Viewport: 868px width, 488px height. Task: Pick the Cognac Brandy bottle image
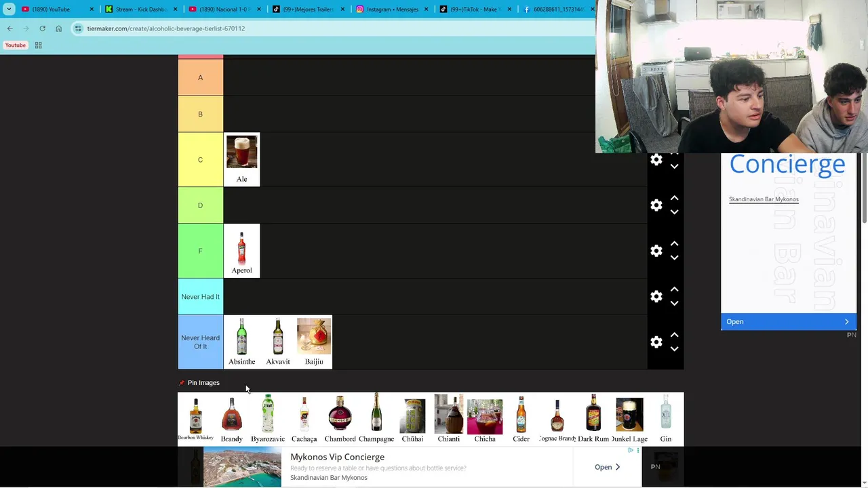coord(557,419)
